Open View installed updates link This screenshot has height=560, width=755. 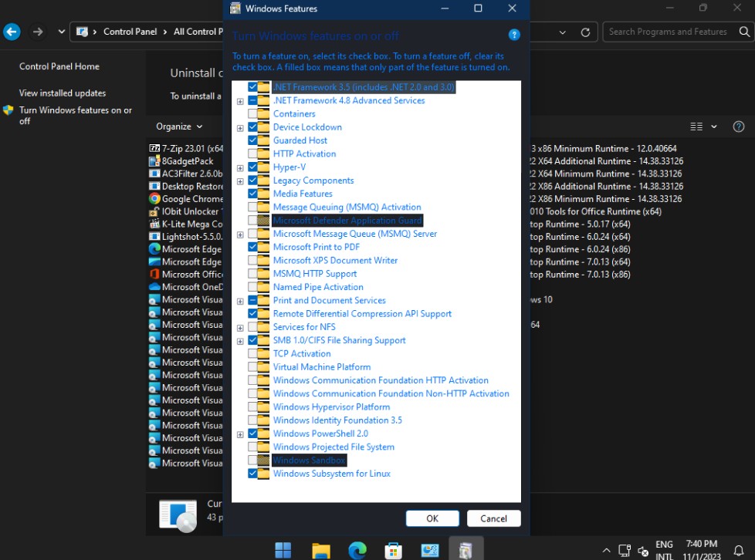coord(63,93)
